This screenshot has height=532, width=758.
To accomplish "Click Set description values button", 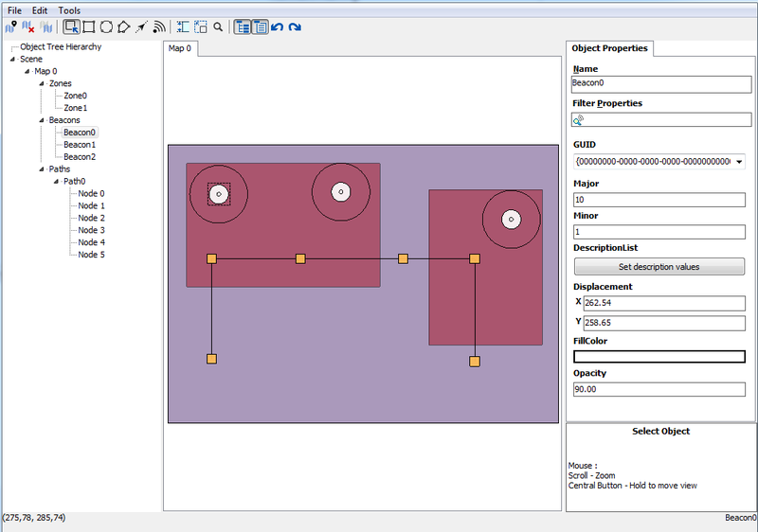I will click(x=659, y=267).
